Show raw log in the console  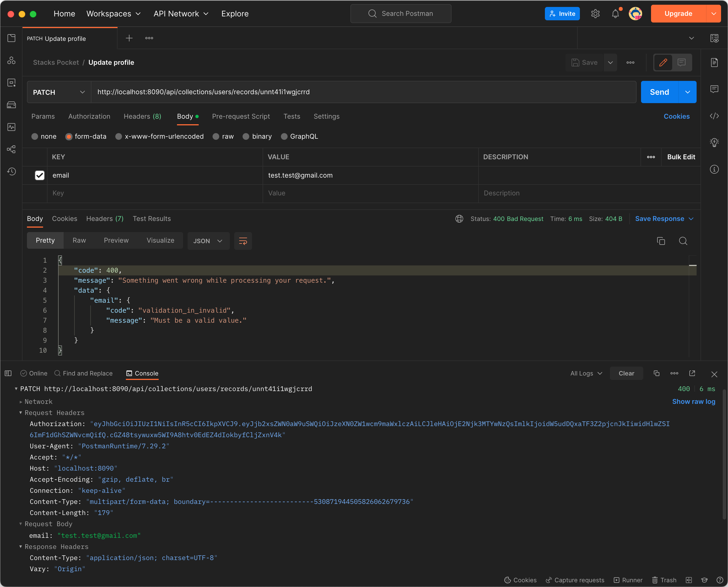tap(694, 401)
